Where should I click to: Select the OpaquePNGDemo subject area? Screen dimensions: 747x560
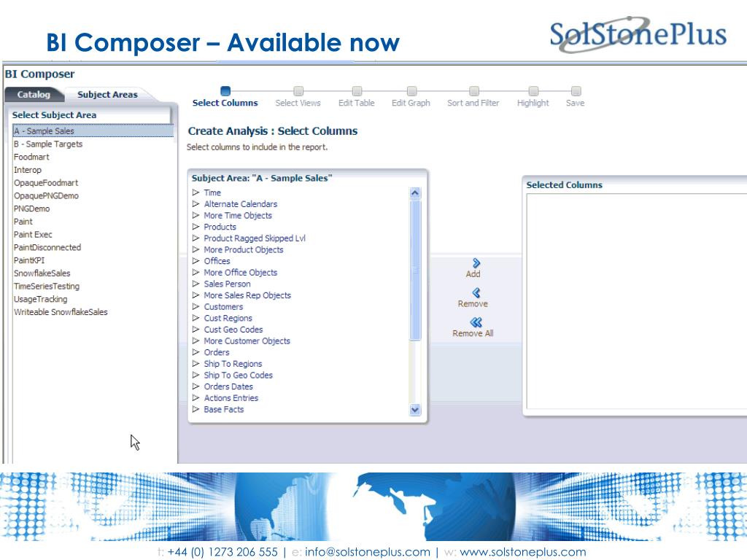click(46, 195)
